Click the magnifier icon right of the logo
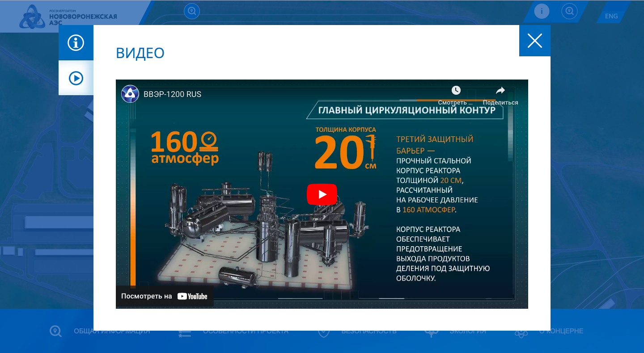Image resolution: width=644 pixels, height=353 pixels. tap(192, 11)
